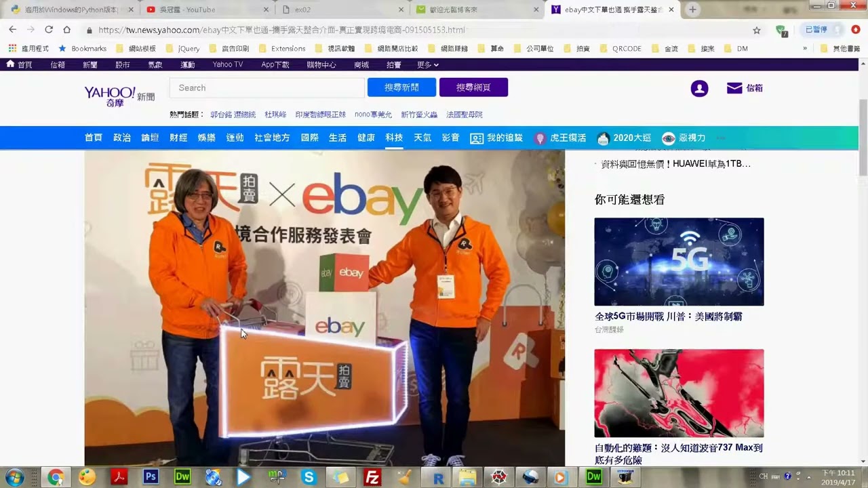Open the Extensions bookmark folder

(282, 48)
